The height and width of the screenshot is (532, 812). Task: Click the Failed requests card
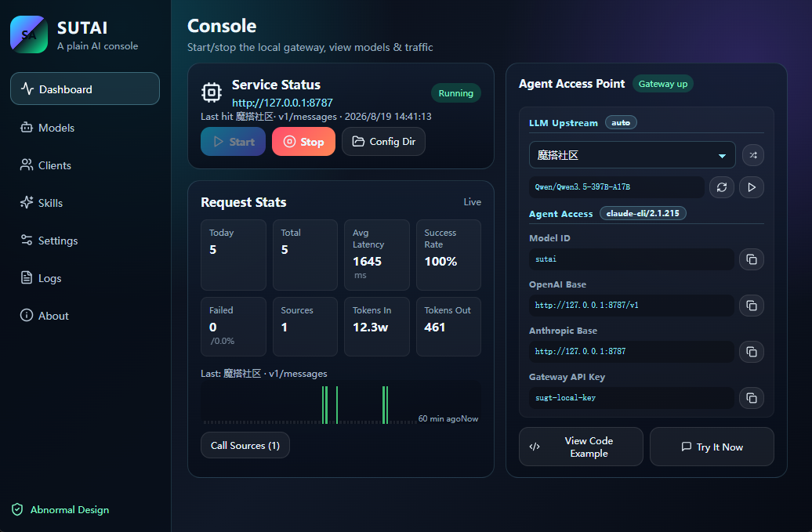[x=234, y=327]
